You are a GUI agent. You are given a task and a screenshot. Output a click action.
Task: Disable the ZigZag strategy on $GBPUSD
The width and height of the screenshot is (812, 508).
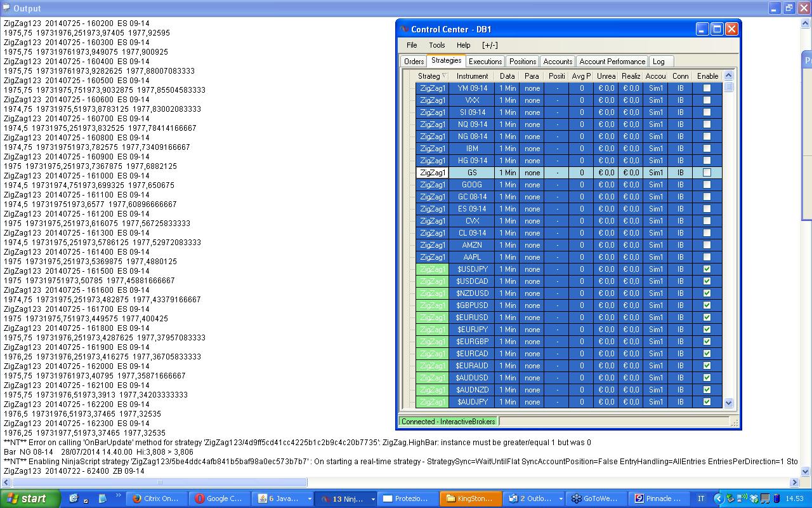pos(707,305)
